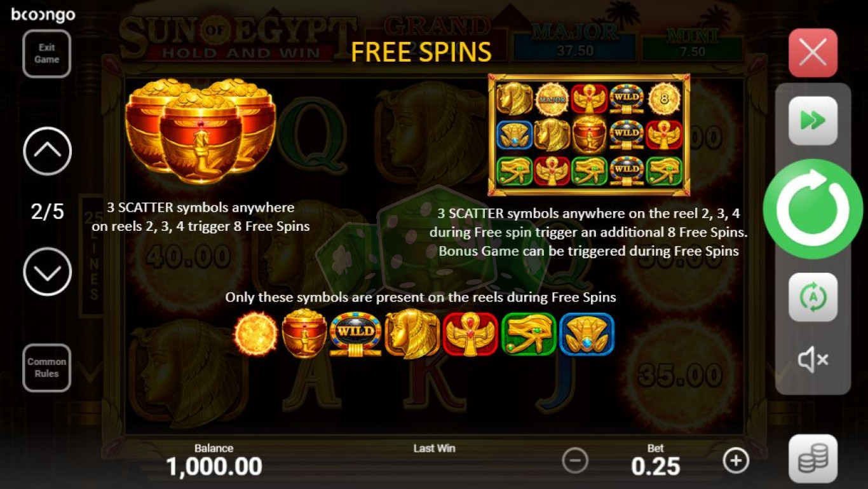Screen dimensions: 868x489
Task: Open the Common Rules page
Action: (x=46, y=368)
